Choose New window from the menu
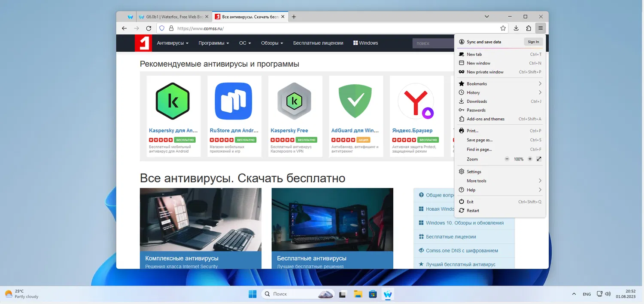Image resolution: width=644 pixels, height=304 pixels. 500,63
